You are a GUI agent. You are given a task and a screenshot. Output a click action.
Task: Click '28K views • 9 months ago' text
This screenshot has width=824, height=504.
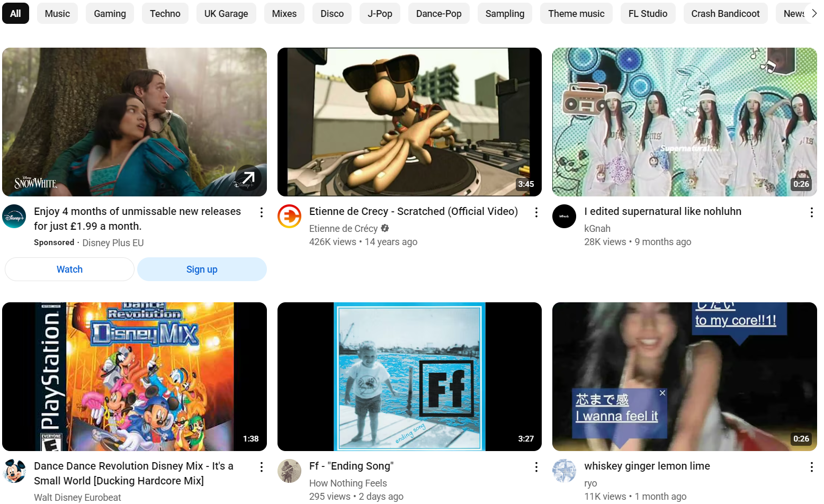[638, 241]
